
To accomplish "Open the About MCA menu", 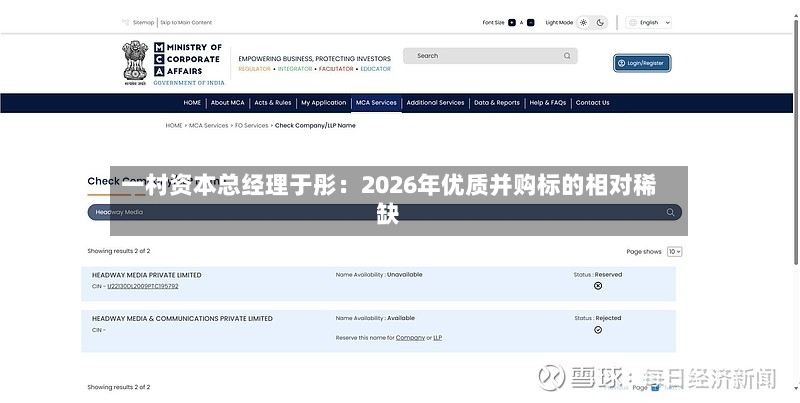I will tap(228, 103).
